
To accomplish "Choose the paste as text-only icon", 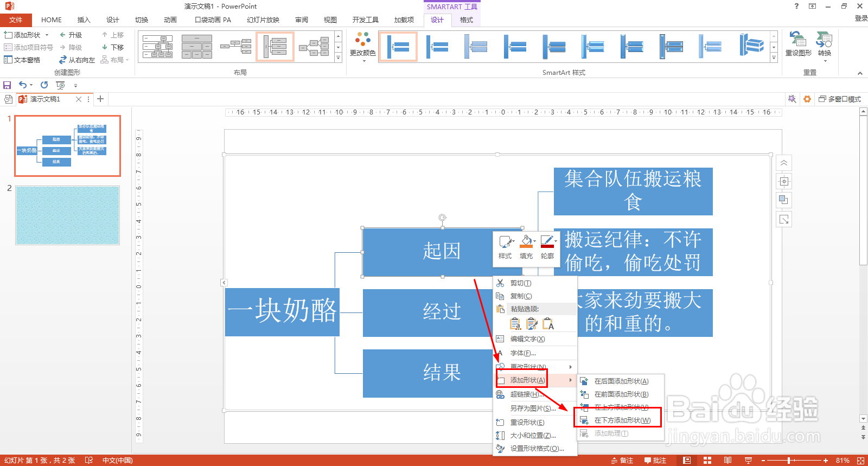I will click(548, 324).
